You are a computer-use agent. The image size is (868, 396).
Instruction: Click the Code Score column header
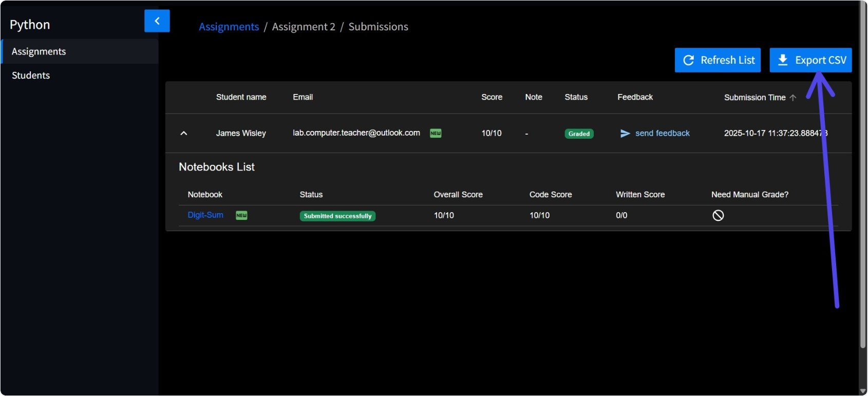tap(551, 195)
